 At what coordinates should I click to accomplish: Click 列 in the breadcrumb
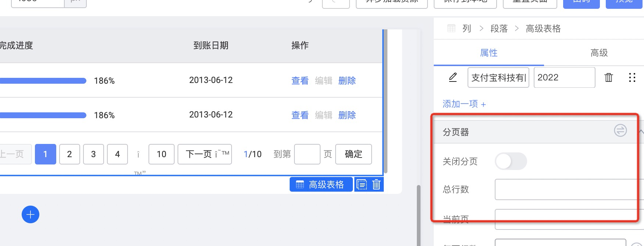(467, 29)
